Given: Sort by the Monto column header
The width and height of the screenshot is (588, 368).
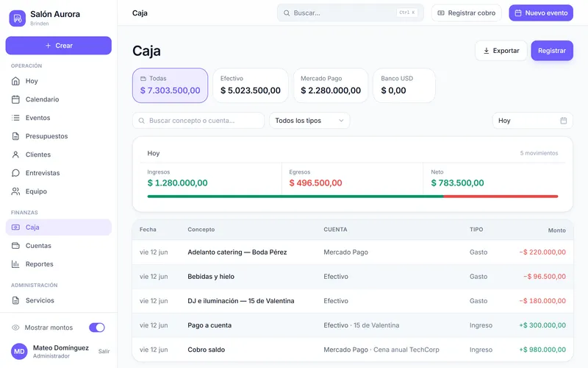Looking at the screenshot, I should tap(556, 230).
